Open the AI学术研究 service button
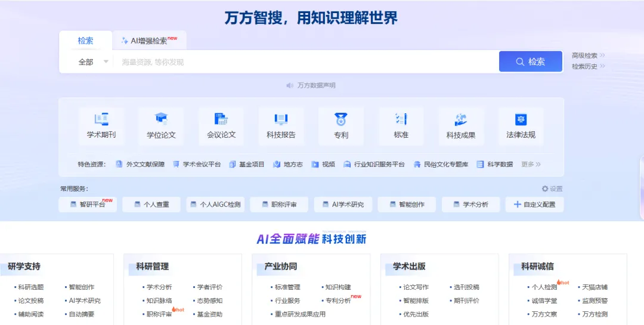 pos(343,204)
